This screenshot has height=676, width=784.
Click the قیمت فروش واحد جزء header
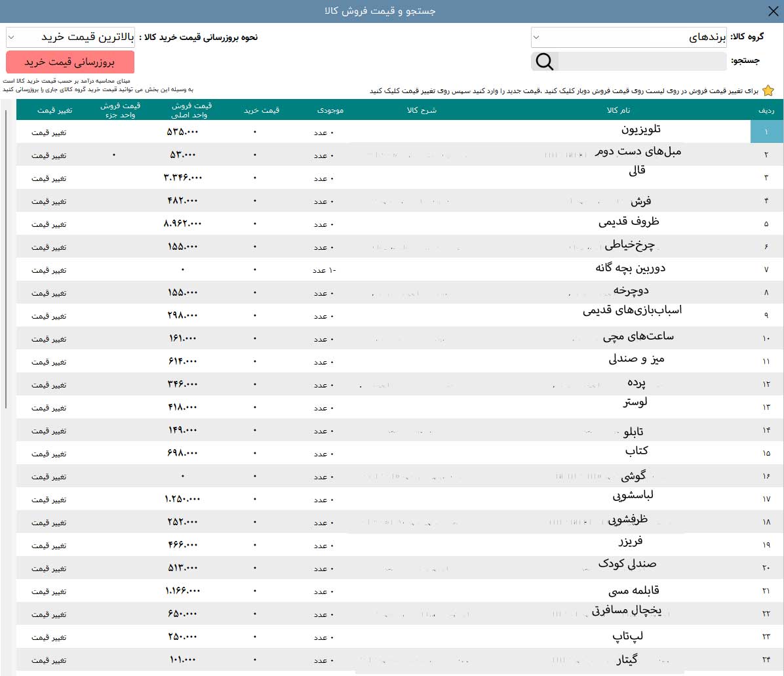[120, 110]
